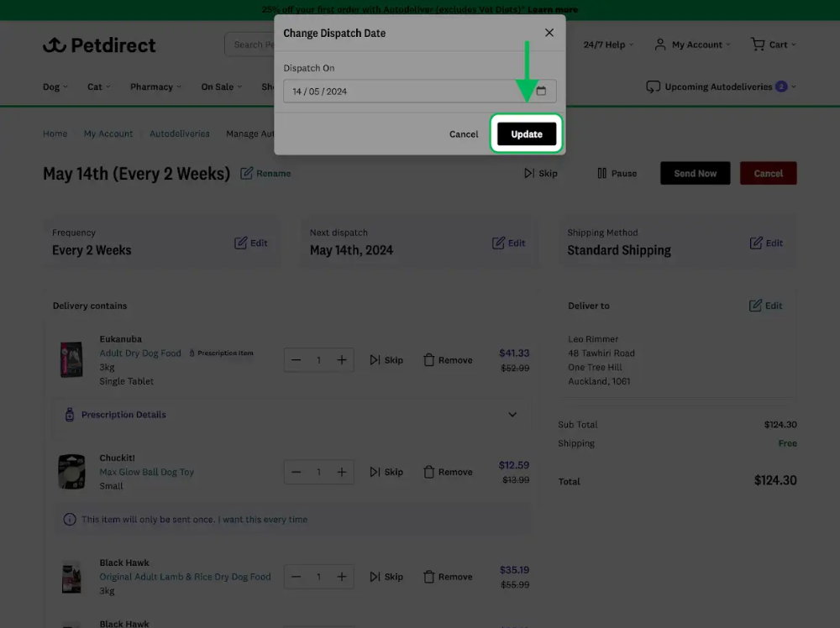Open Chuckit! product thumbnail

(71, 472)
